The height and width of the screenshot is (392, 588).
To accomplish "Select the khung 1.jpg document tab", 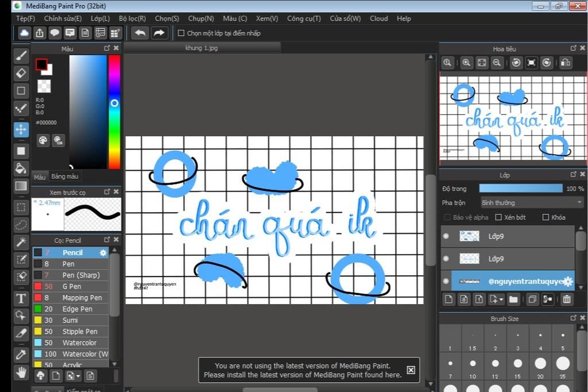I will tap(202, 48).
